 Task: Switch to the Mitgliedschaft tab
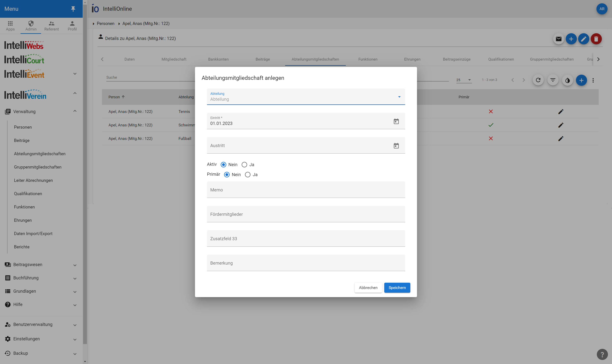coord(174,59)
